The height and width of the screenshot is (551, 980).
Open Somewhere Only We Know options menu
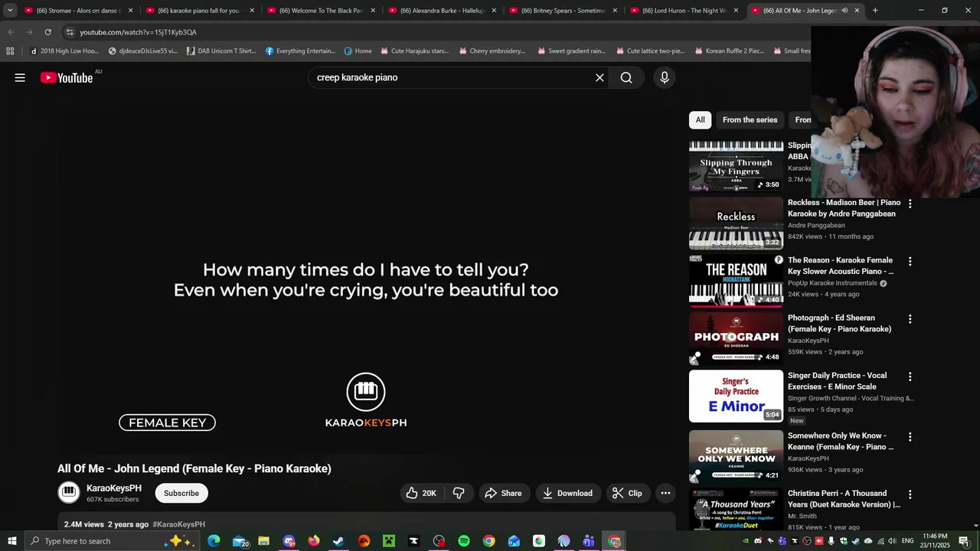point(910,437)
